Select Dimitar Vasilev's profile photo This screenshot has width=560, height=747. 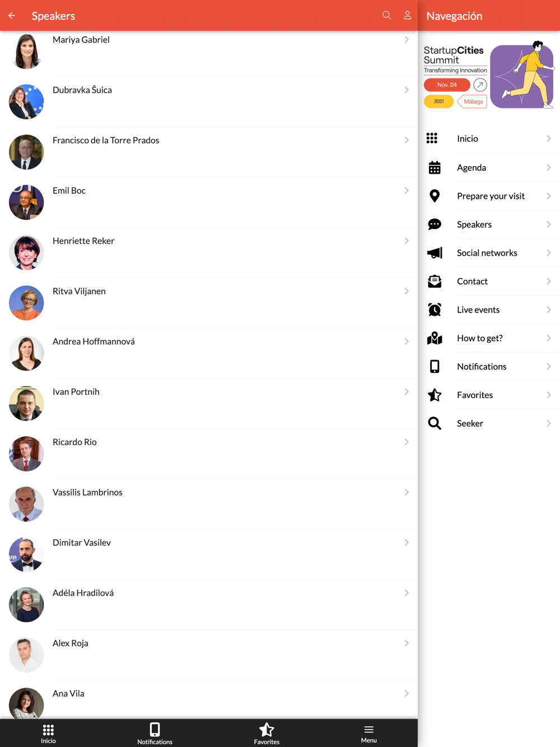(26, 554)
